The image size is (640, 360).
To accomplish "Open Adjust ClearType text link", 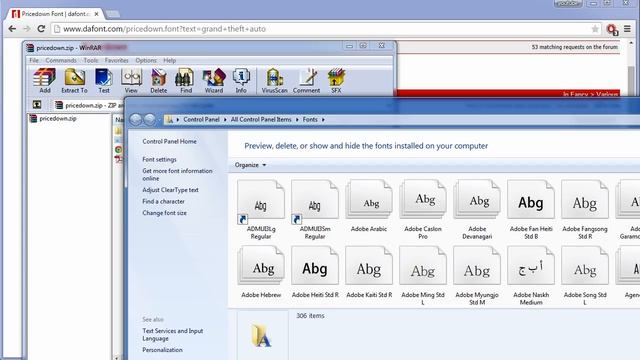I will click(x=170, y=190).
